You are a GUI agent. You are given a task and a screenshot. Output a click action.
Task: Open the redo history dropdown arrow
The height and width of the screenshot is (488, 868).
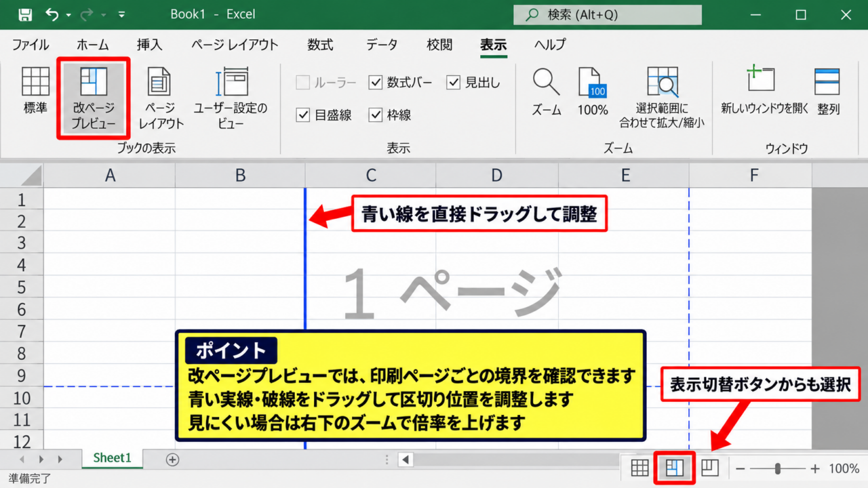pos(103,15)
